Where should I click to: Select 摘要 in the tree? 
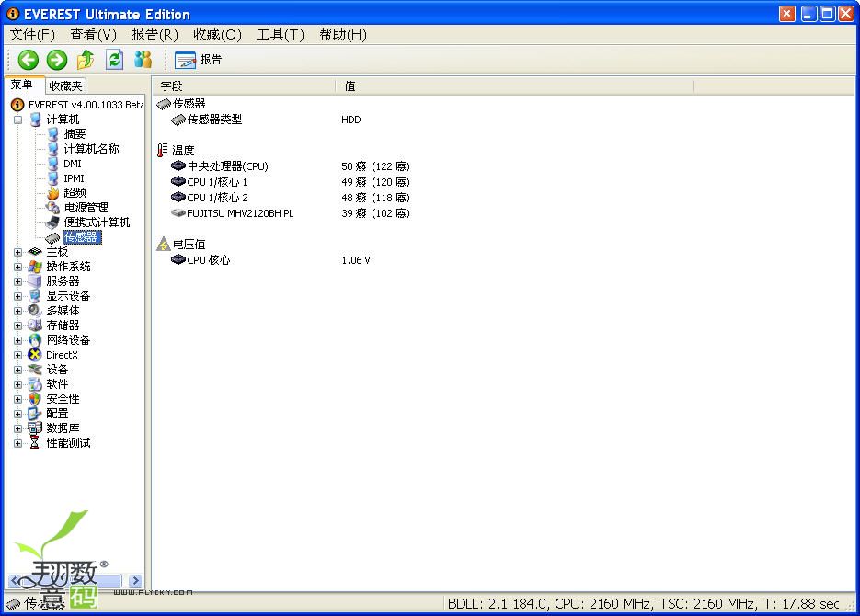click(x=75, y=133)
